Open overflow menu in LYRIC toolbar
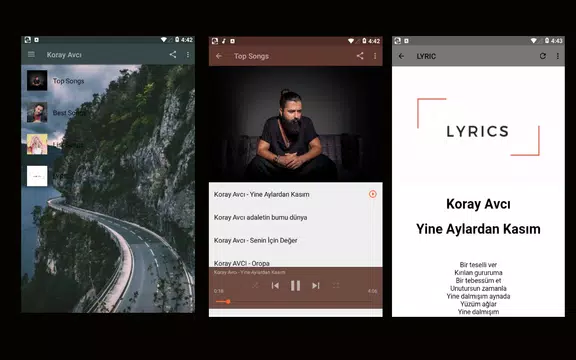The height and width of the screenshot is (360, 576). (x=558, y=56)
